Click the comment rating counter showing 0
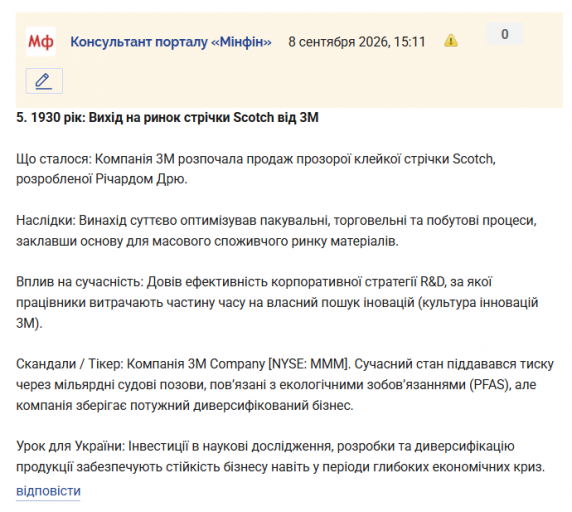572x512 pixels. coord(505,34)
